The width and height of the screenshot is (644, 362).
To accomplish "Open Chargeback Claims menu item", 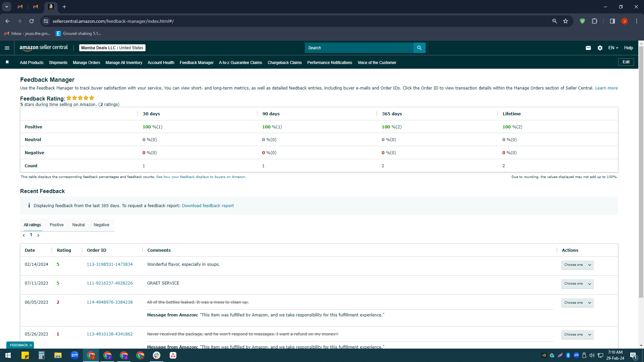I will pyautogui.click(x=285, y=63).
